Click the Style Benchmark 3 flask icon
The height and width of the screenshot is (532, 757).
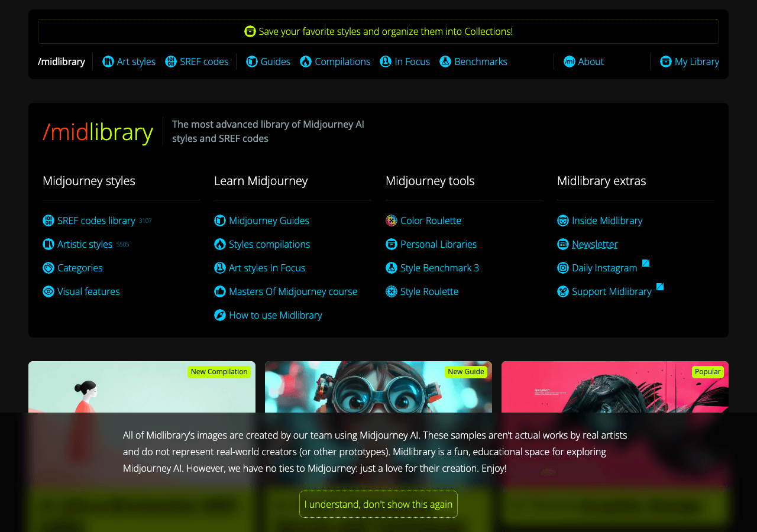(392, 268)
